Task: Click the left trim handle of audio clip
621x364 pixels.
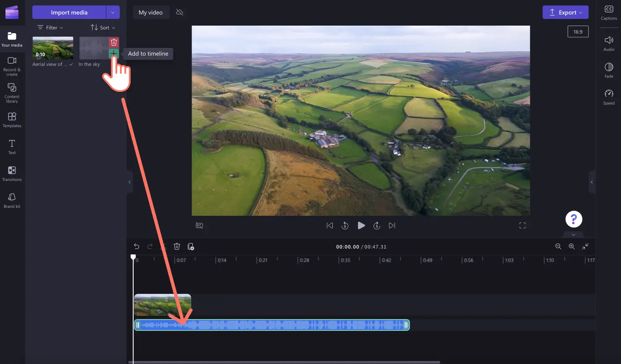Action: [x=137, y=325]
